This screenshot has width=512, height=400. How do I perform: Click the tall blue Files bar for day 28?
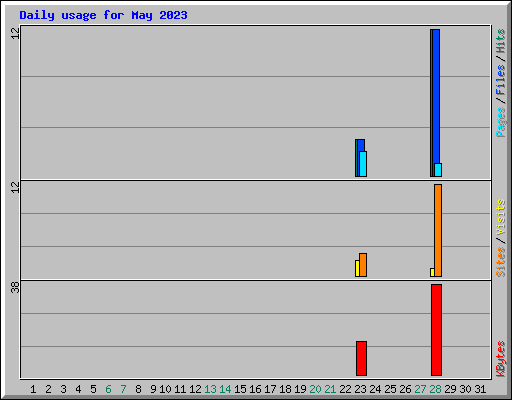(x=436, y=96)
